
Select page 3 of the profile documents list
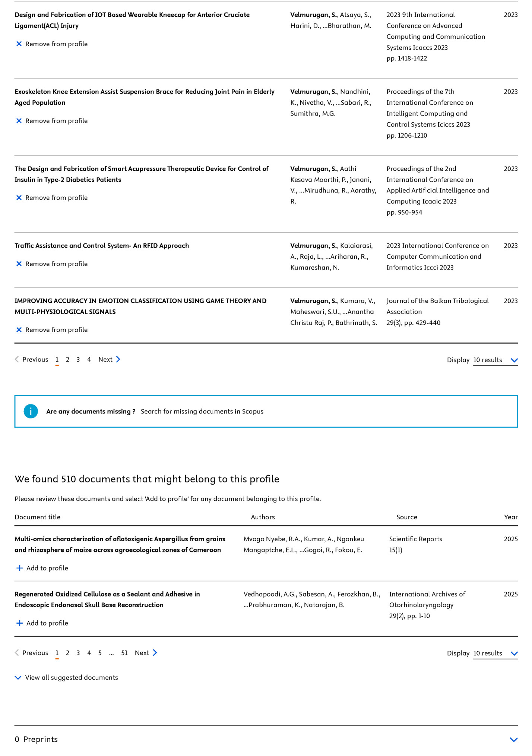(x=78, y=359)
